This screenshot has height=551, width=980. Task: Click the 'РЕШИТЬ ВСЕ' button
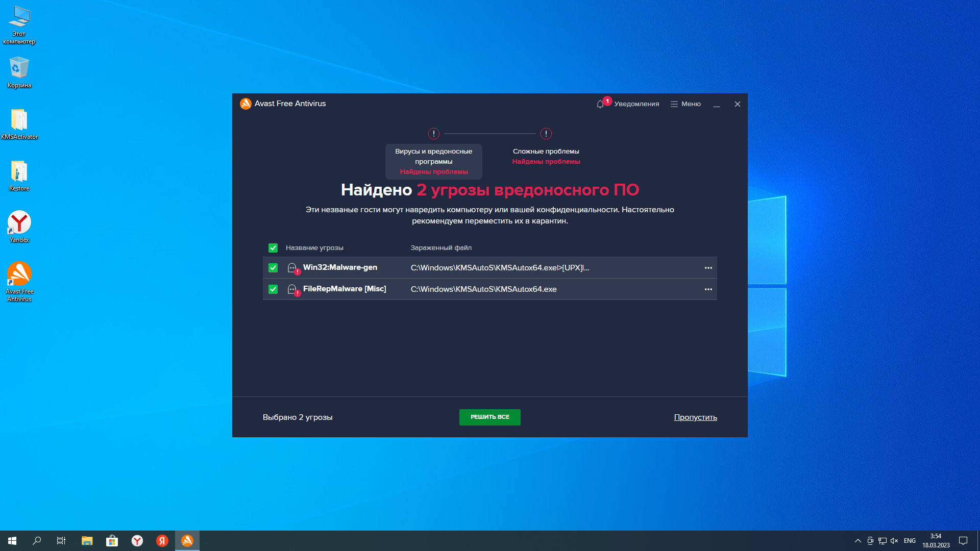(x=490, y=417)
